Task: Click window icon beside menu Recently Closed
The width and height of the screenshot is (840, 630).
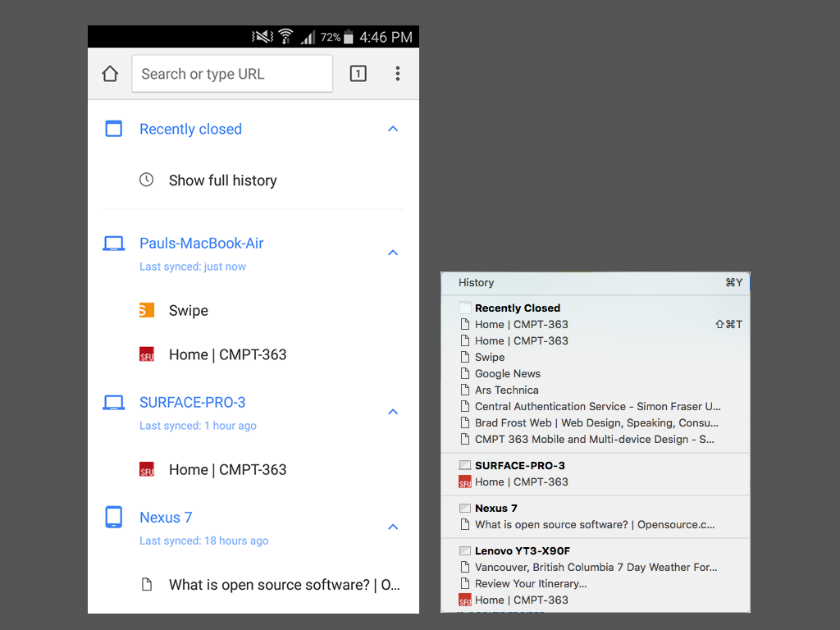Action: pyautogui.click(x=465, y=308)
